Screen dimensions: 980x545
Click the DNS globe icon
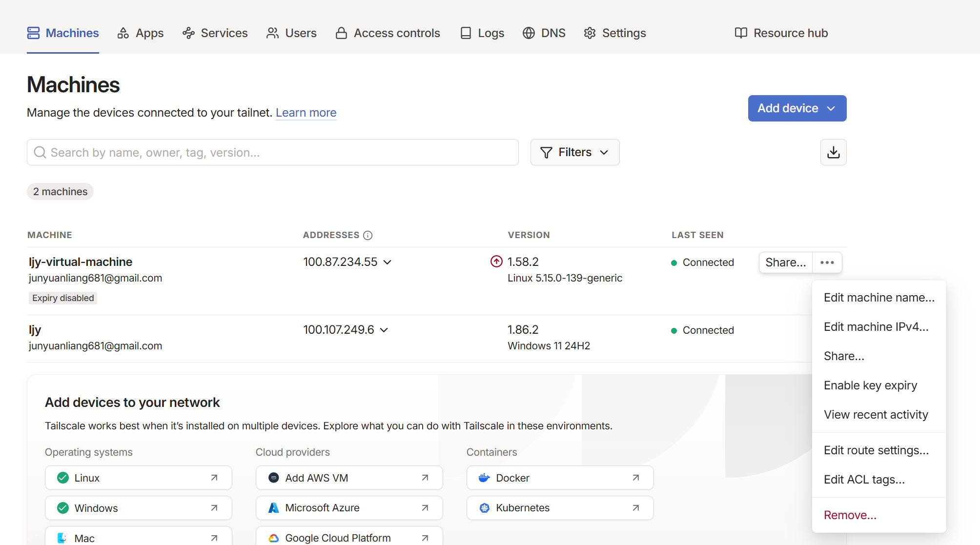pyautogui.click(x=529, y=33)
